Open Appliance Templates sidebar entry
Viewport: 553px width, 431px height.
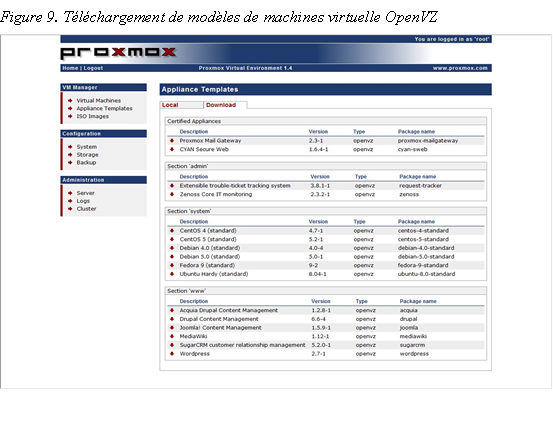104,108
